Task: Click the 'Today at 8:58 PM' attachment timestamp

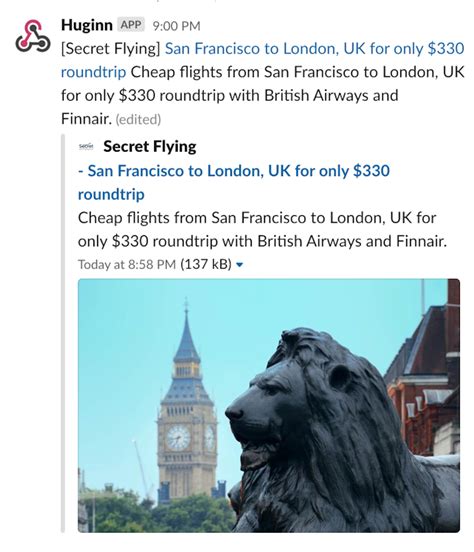Action: (127, 264)
